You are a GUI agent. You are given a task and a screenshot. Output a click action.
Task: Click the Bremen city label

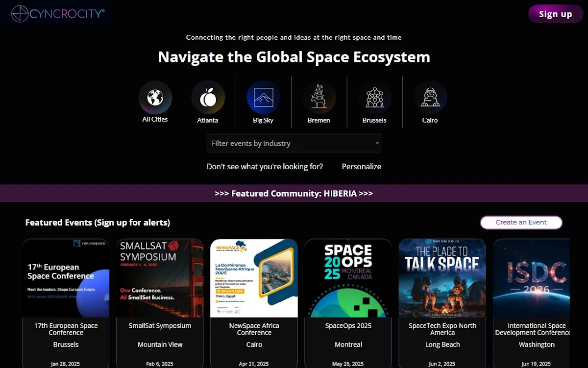pyautogui.click(x=319, y=120)
